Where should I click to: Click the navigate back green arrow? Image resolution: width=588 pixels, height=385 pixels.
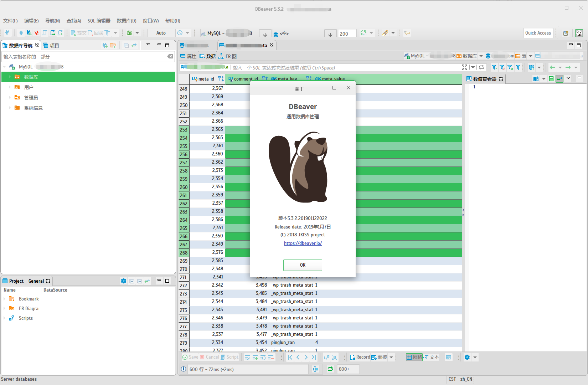552,67
